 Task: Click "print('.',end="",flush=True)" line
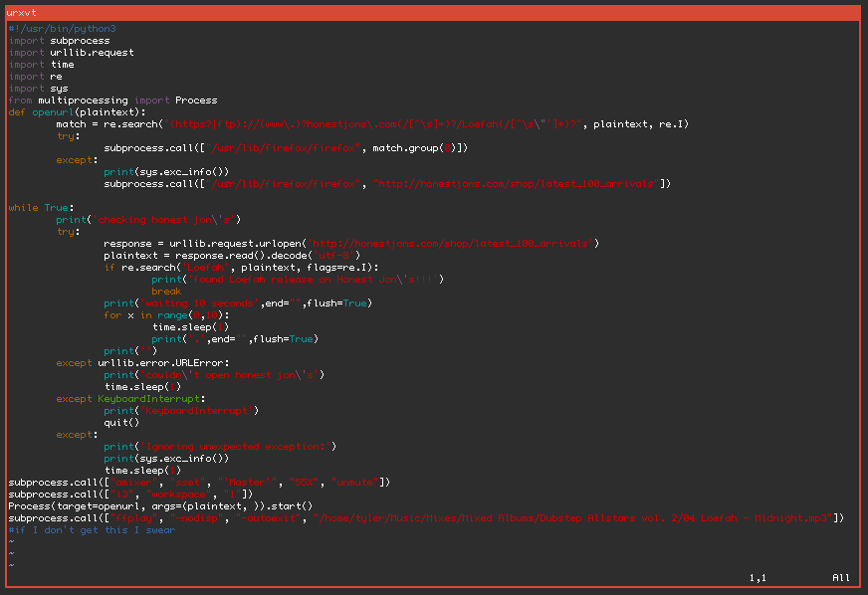pos(235,339)
